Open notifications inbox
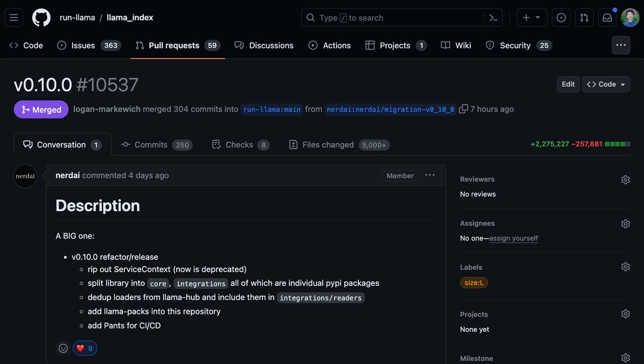 607,18
